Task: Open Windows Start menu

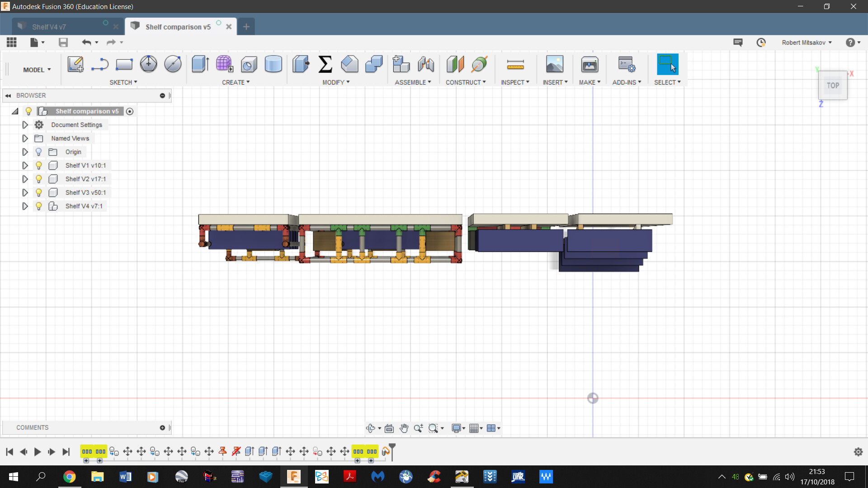Action: point(14,477)
